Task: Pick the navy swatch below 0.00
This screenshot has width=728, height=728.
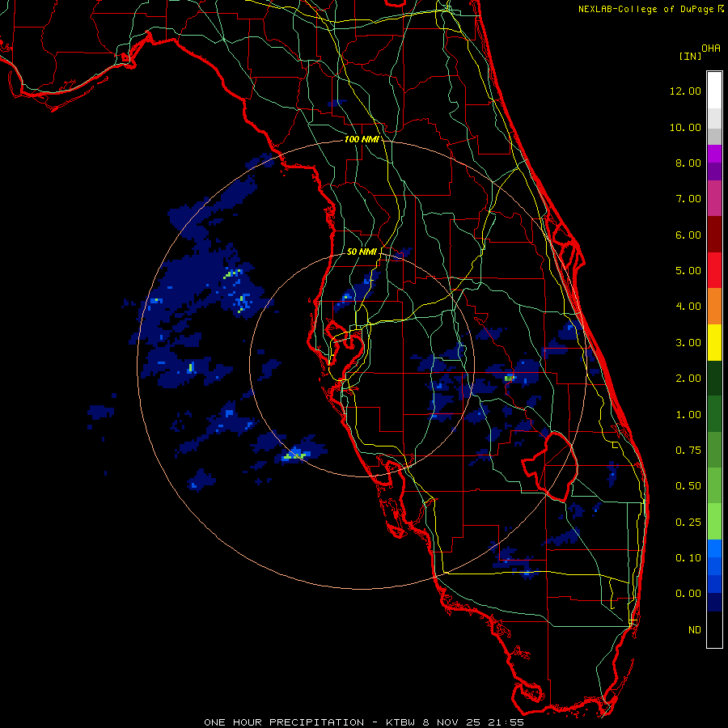Action: (714, 602)
